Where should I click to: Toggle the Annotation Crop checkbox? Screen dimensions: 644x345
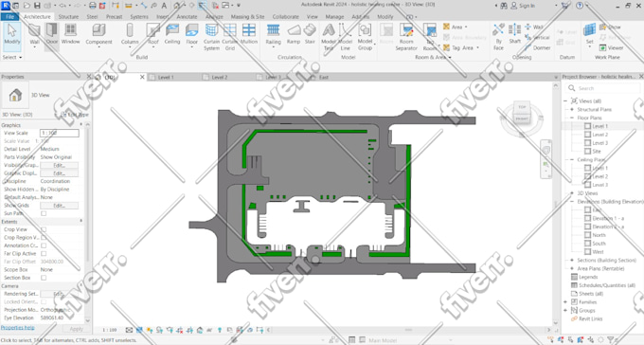pyautogui.click(x=44, y=245)
